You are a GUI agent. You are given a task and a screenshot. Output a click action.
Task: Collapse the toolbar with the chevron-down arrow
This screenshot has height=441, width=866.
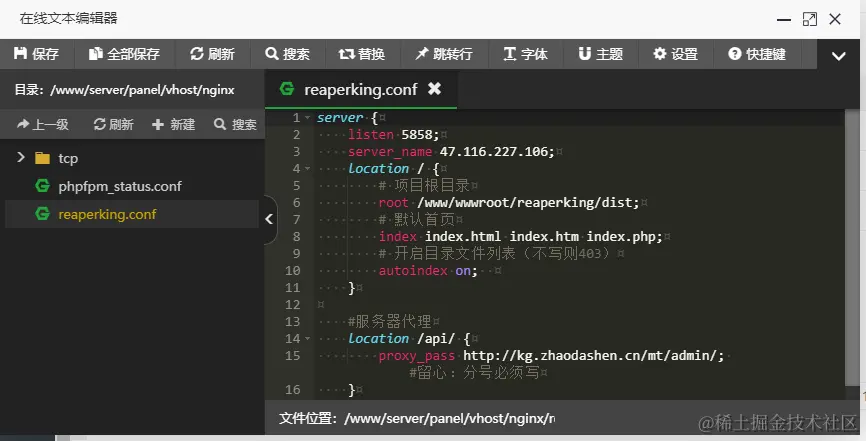click(838, 56)
